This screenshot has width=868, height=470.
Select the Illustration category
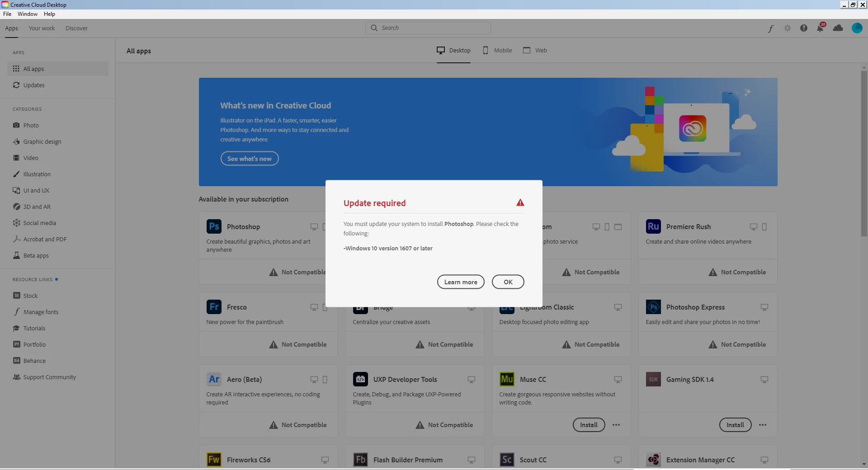58,174
